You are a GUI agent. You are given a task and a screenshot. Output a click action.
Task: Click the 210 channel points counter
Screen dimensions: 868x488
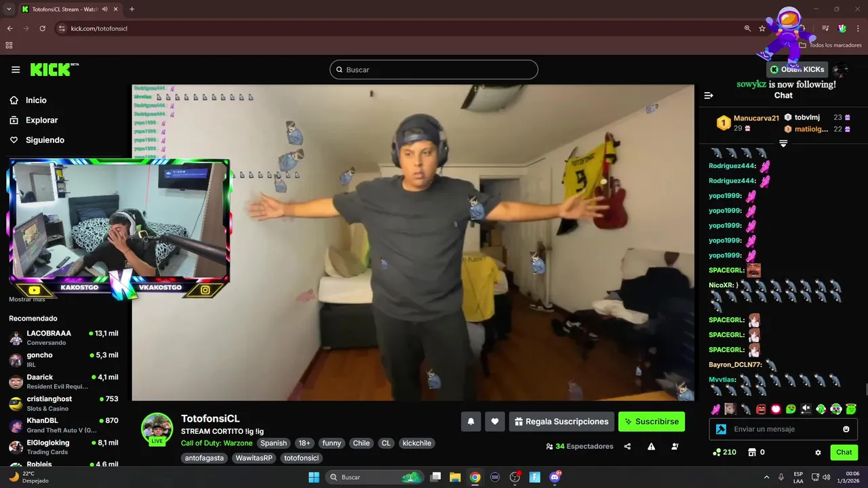(x=724, y=452)
